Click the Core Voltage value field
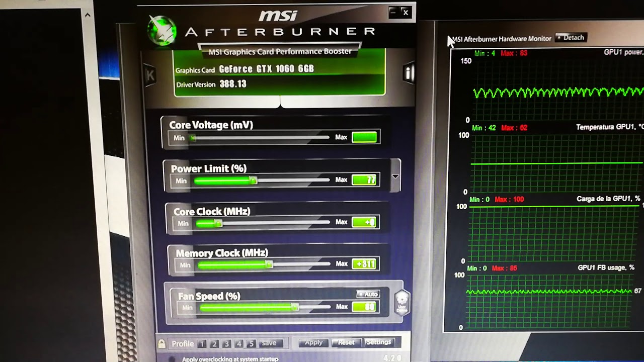Image resolution: width=644 pixels, height=362 pixels. point(364,137)
